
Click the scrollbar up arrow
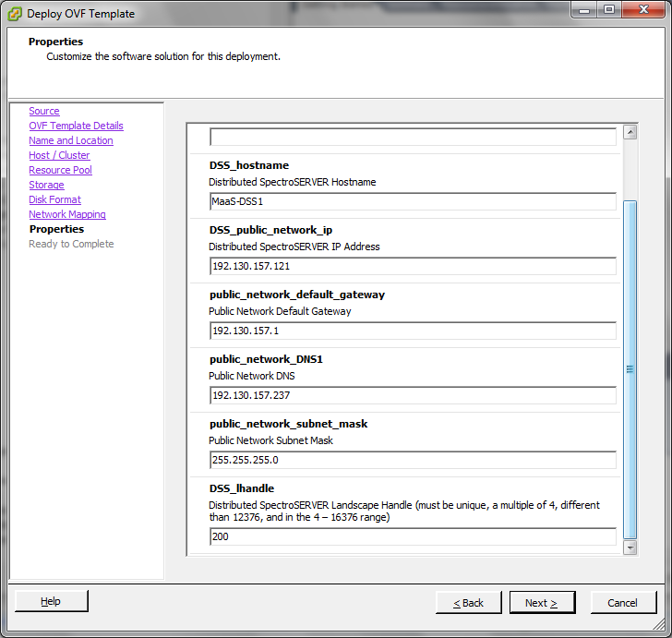[x=630, y=132]
